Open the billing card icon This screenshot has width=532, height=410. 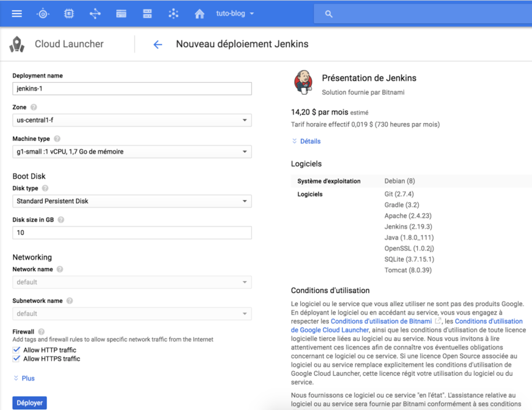(x=120, y=13)
